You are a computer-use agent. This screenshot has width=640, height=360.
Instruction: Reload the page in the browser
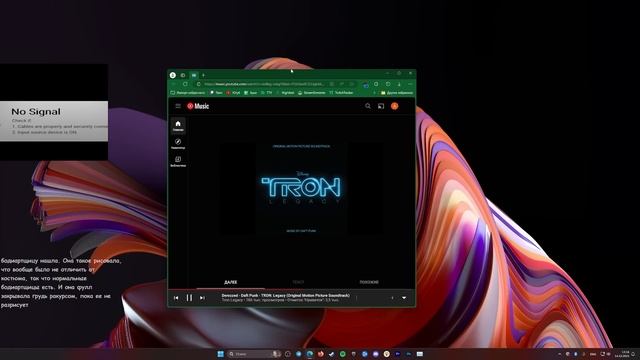coord(185,84)
